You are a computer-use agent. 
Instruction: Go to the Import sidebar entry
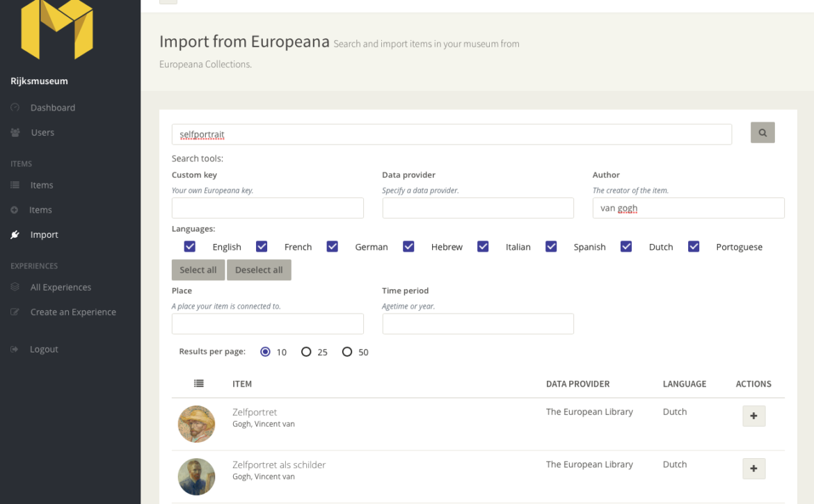pos(44,234)
